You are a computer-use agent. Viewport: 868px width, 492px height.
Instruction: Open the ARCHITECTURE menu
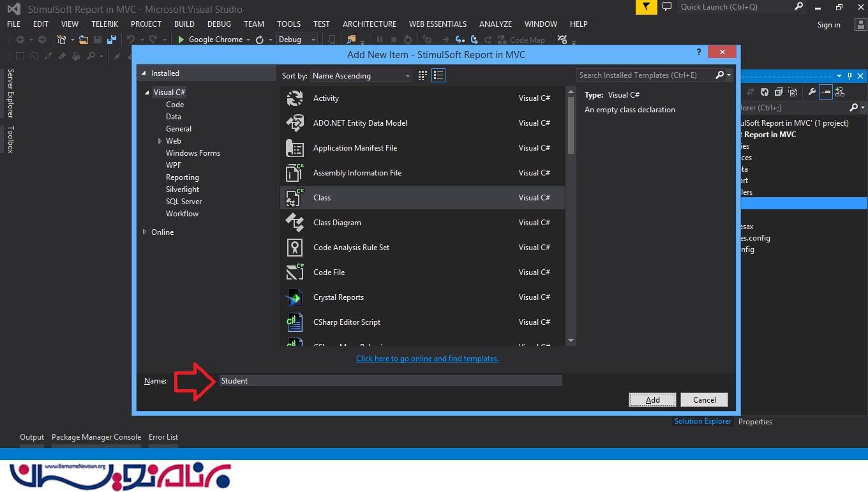tap(369, 24)
